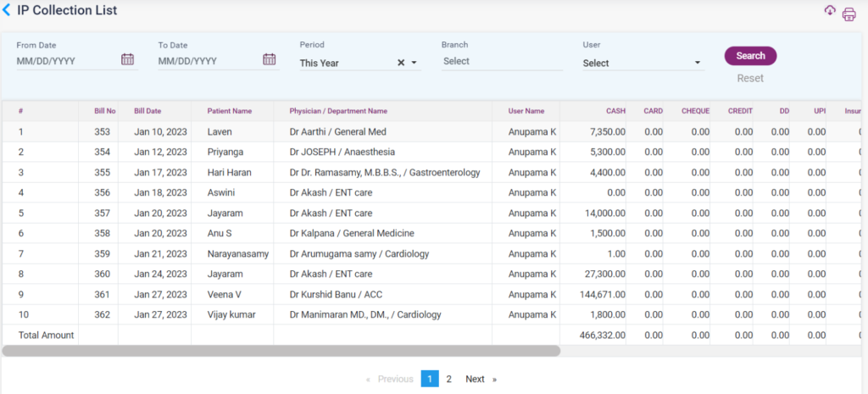Click the Search button
This screenshot has height=394, width=868.
point(750,56)
